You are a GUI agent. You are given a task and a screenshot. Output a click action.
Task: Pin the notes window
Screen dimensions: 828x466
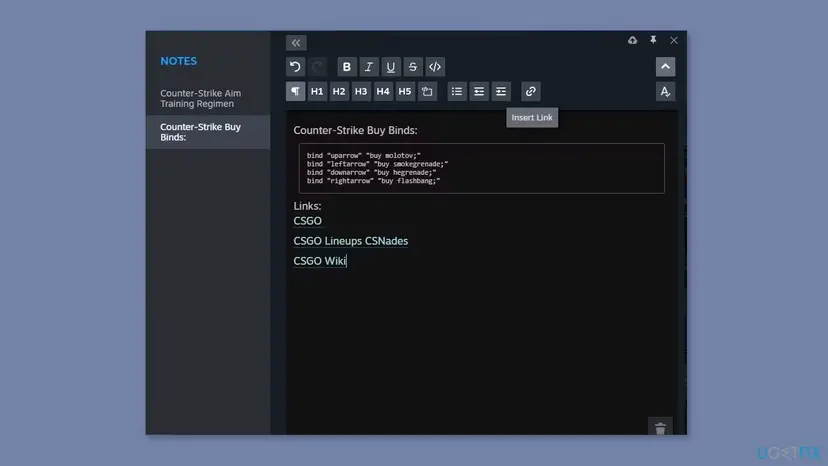tap(653, 40)
